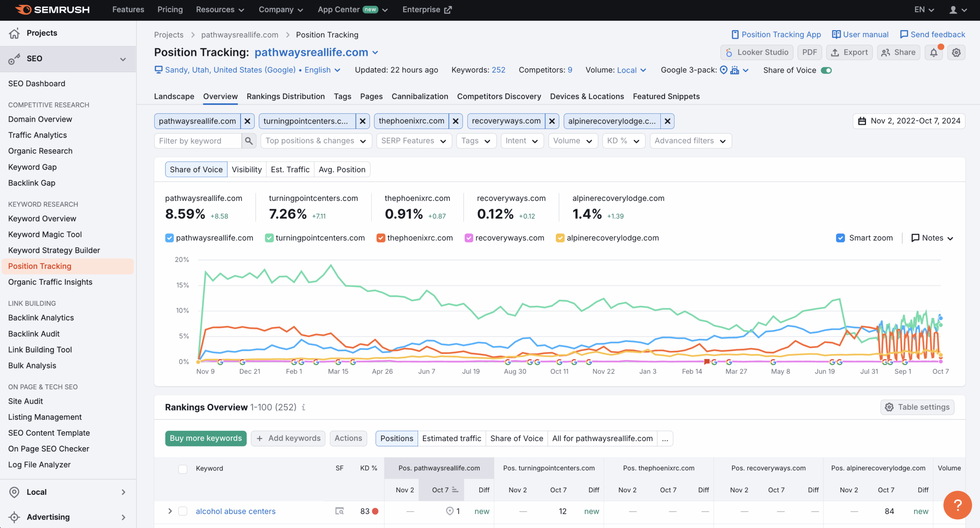The height and width of the screenshot is (528, 980).
Task: Open project settings gear icon
Action: [x=956, y=52]
